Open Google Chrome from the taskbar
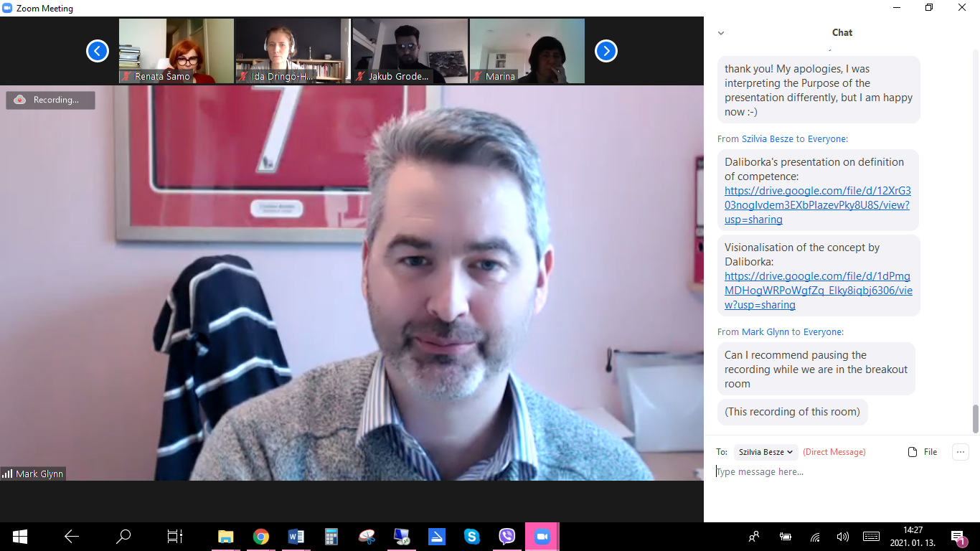Viewport: 980px width, 551px height. pos(260,537)
